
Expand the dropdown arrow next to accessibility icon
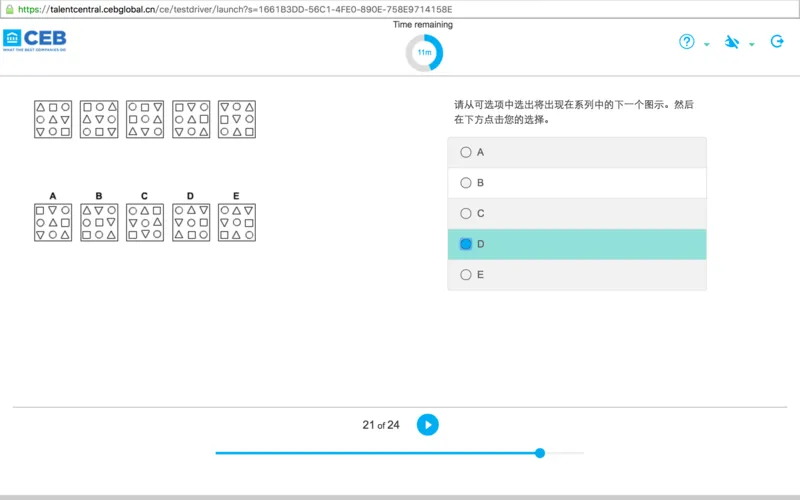click(x=752, y=44)
